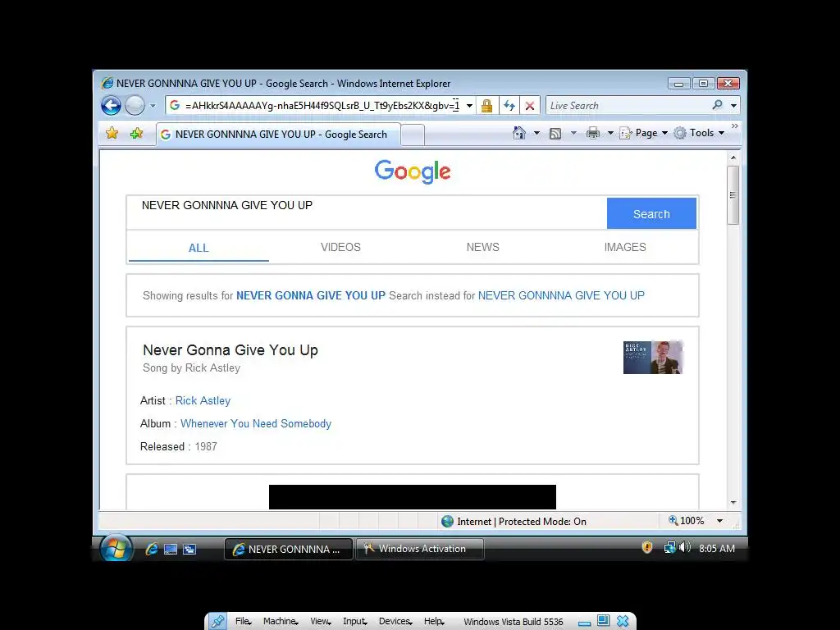Click the Internet Protected Mode status
Screen dimensions: 840x630
(x=514, y=521)
